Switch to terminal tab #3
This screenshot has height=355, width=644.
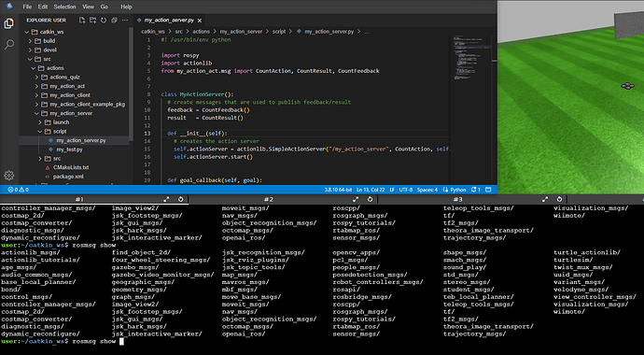click(x=458, y=199)
